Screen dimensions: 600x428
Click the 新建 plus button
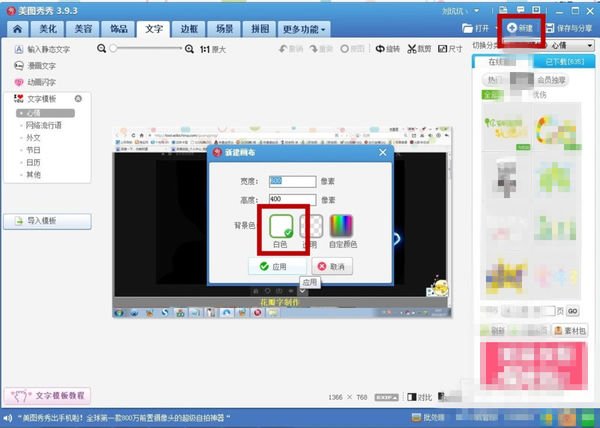520,28
